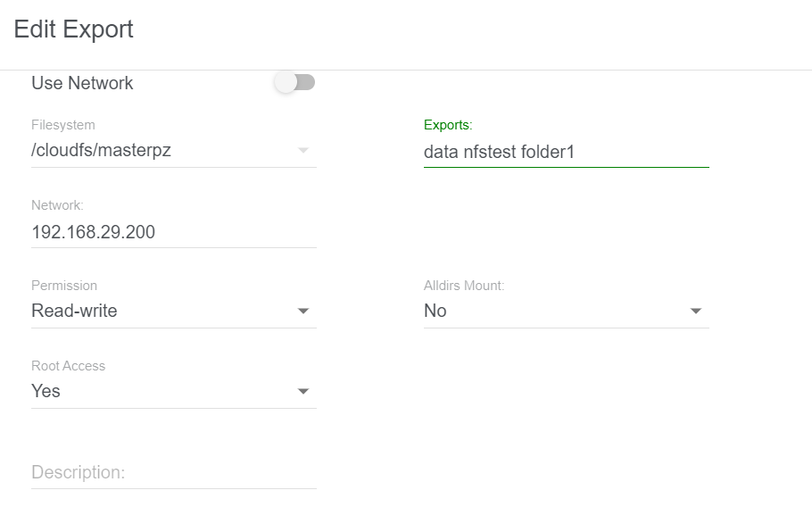
Task: Open the Root Access dropdown showing Yes
Action: pos(173,391)
